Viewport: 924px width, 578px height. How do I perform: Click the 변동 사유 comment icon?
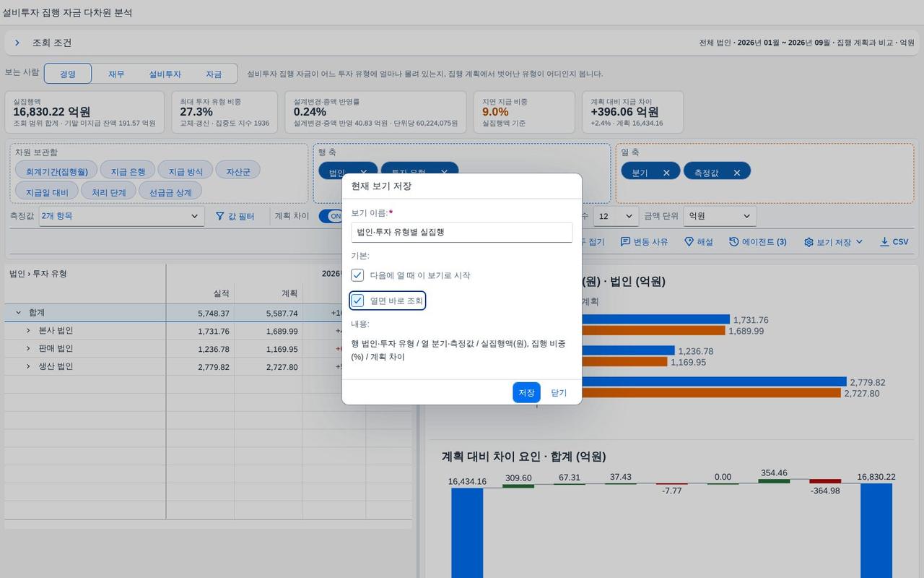(x=625, y=242)
